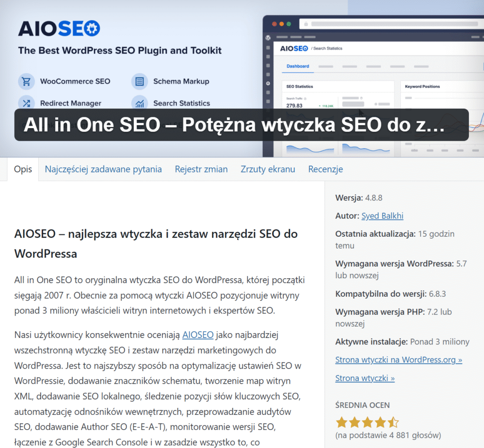
Task: Follow the AIOSEO link in the description
Action: pos(198,335)
